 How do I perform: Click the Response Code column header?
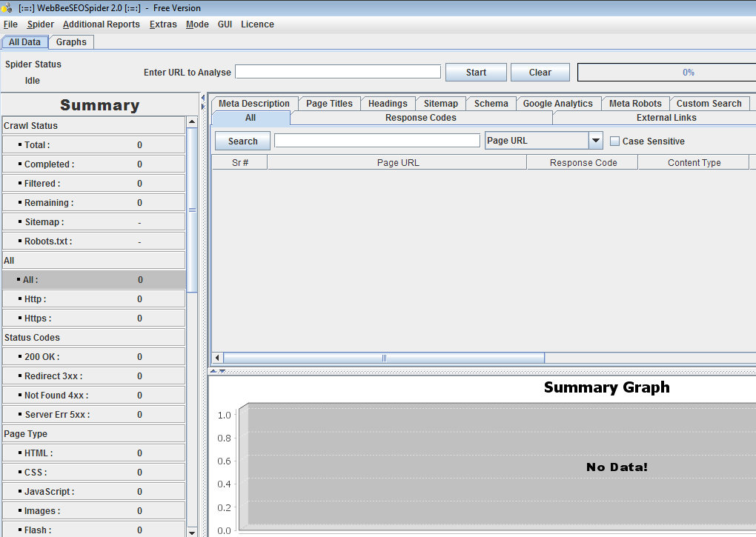tap(583, 163)
